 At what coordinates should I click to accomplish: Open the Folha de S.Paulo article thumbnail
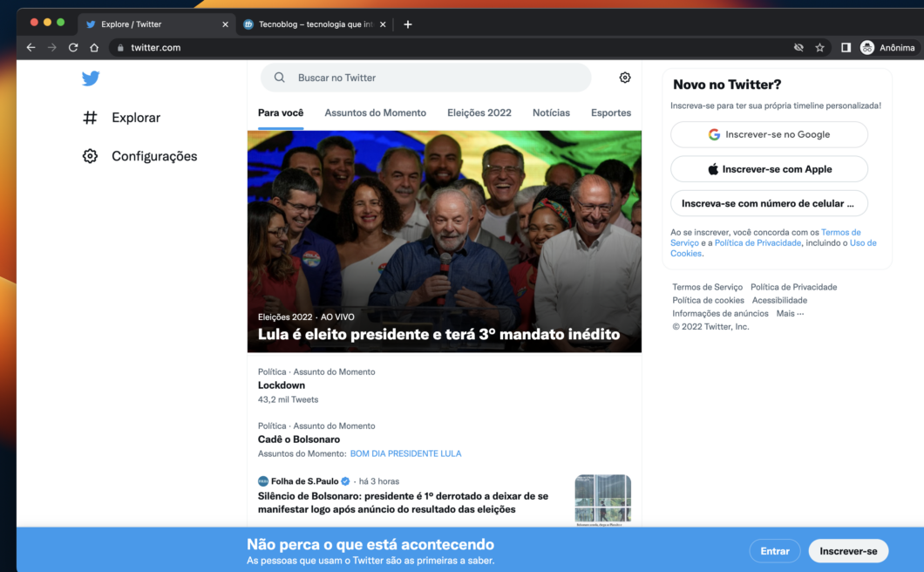pyautogui.click(x=603, y=500)
